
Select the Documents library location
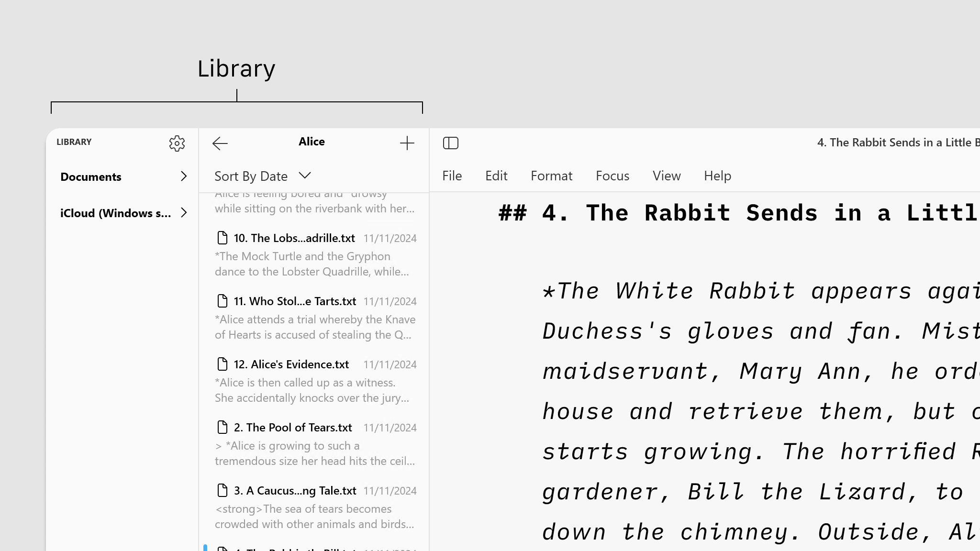91,177
